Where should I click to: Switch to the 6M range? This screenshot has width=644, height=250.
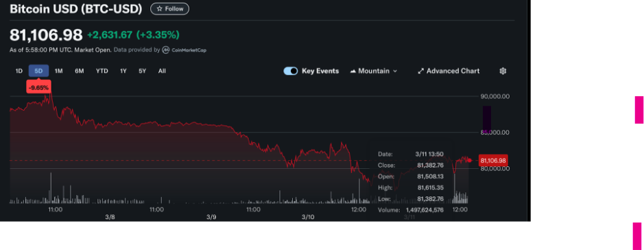coord(80,71)
